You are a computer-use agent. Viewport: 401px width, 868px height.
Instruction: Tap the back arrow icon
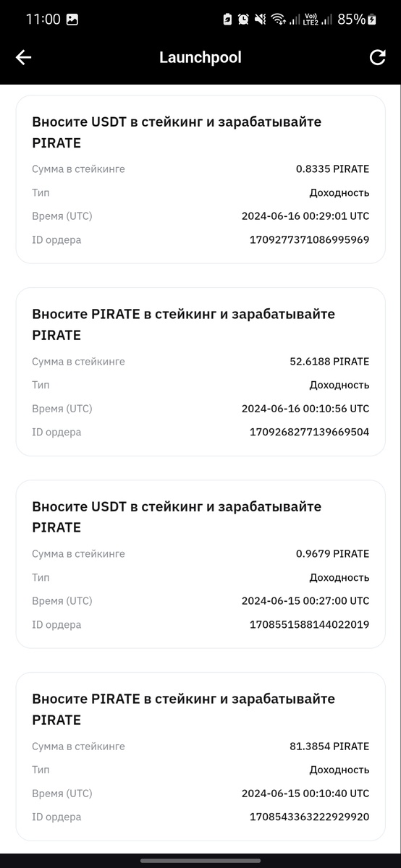point(24,58)
